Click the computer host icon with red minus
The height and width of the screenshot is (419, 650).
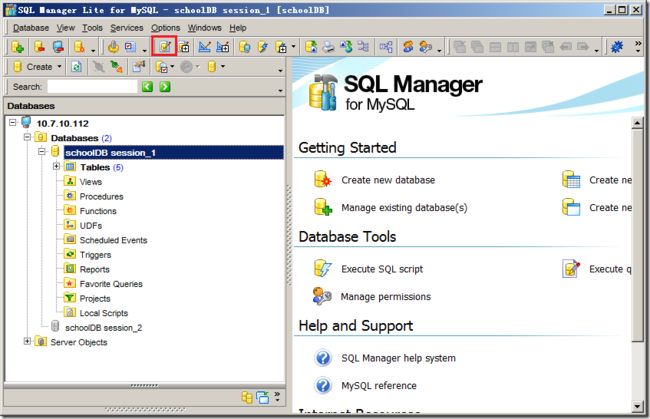[58, 47]
